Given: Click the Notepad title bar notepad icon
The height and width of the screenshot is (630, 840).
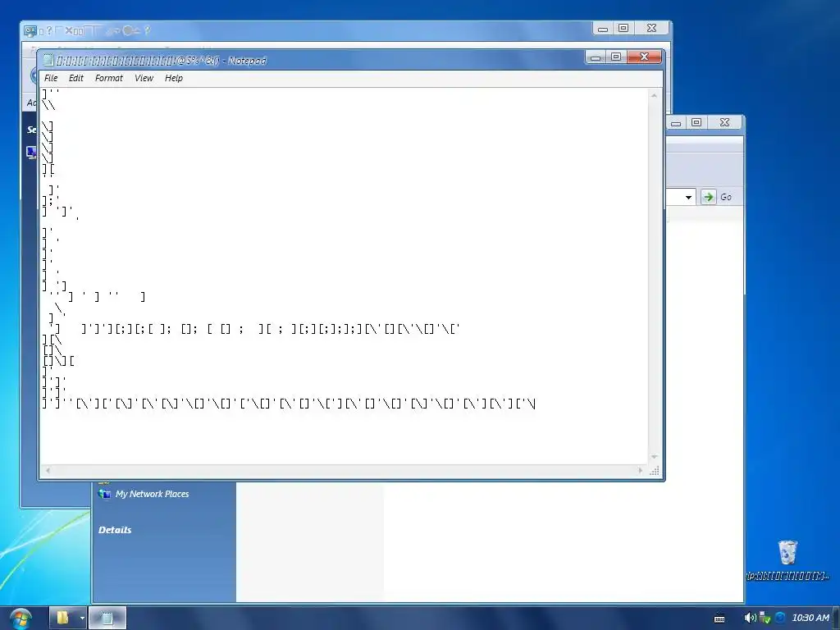Looking at the screenshot, I should 48,60.
